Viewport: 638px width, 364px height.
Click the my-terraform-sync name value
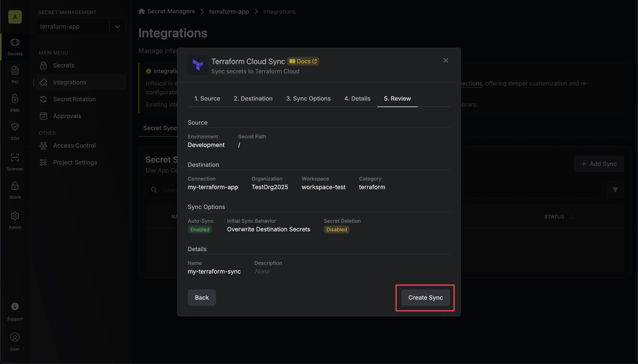click(214, 271)
